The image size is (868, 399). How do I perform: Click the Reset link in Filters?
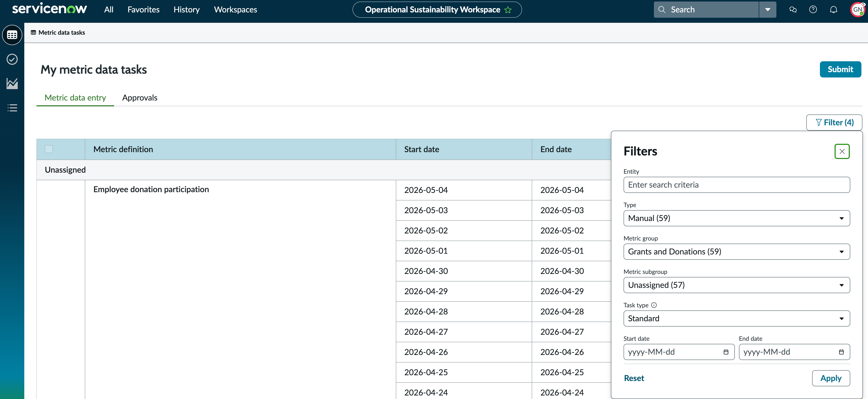pyautogui.click(x=634, y=378)
